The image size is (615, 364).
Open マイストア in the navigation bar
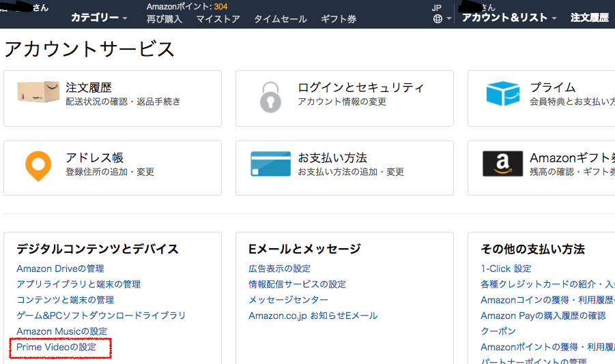coord(218,19)
